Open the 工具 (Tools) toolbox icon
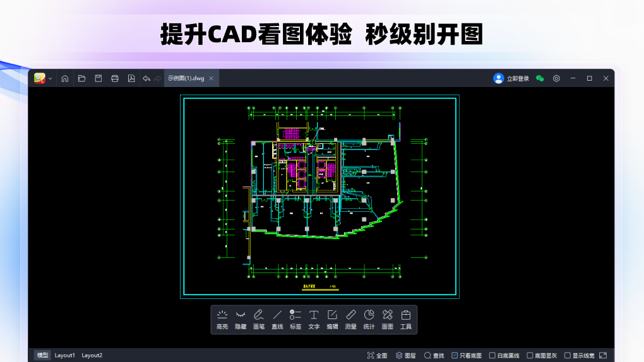The image size is (644, 362). pyautogui.click(x=406, y=318)
